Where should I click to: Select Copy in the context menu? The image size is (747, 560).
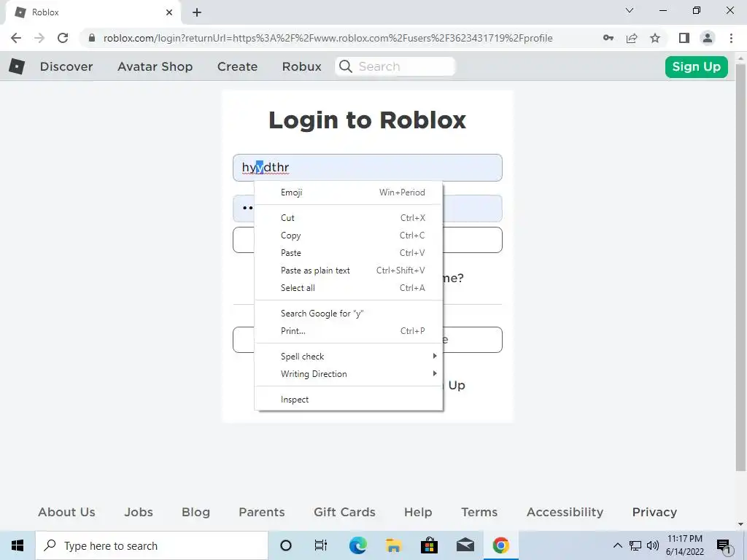349,236
